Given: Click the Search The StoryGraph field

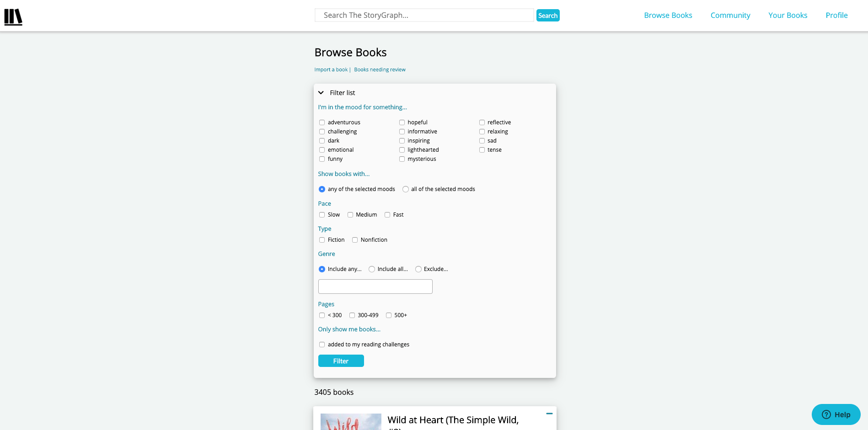Looking at the screenshot, I should (424, 15).
